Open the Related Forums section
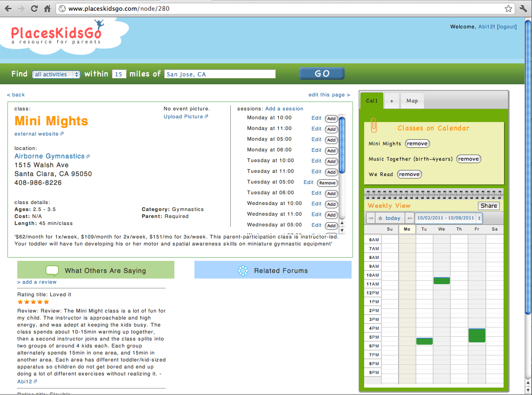The width and height of the screenshot is (532, 395). [x=273, y=270]
